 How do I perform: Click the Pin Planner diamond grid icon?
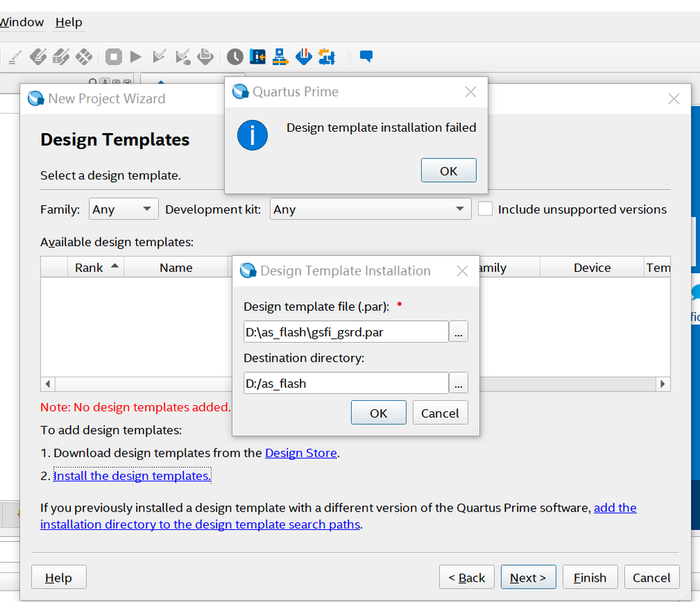pos(84,57)
